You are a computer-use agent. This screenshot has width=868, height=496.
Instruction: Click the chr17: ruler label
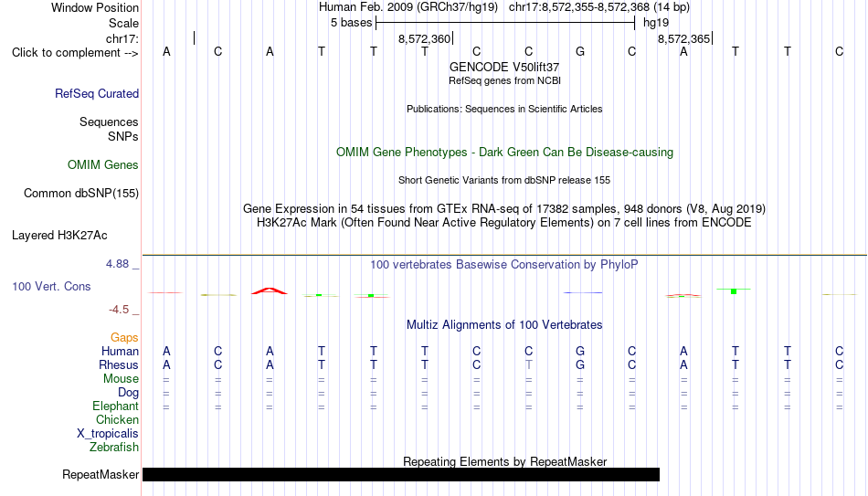(122, 38)
